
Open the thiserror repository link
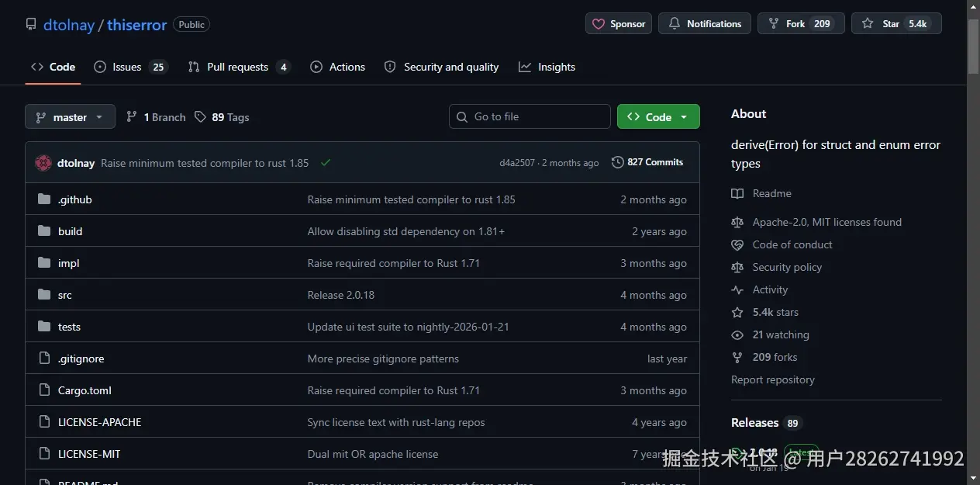tap(136, 25)
